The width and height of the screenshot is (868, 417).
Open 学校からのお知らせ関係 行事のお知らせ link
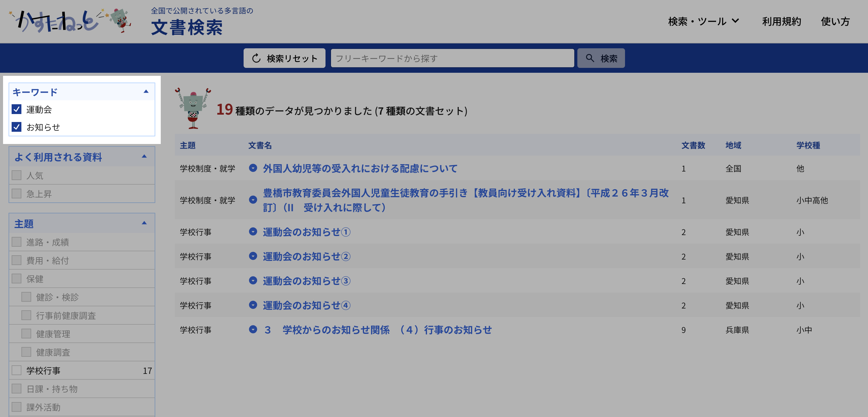coord(377,330)
